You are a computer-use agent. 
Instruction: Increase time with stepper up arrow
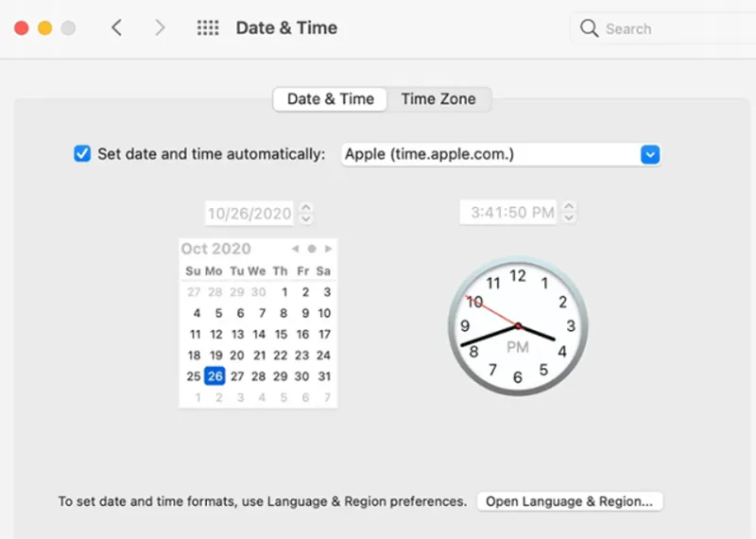coord(569,206)
